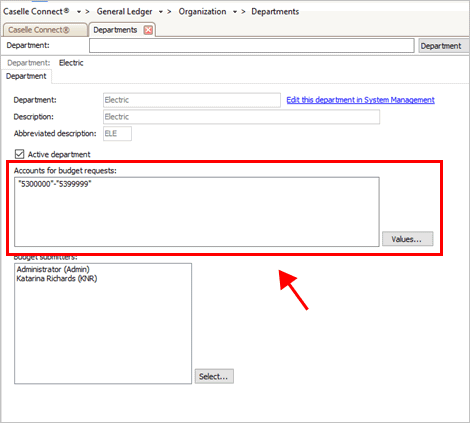Close the Departments tab with red X
The width and height of the screenshot is (470, 423).
point(148,30)
